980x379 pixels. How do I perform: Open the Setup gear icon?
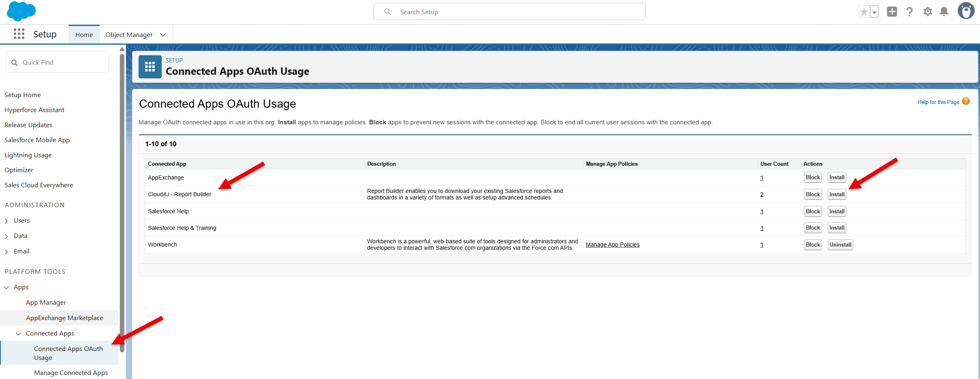click(927, 12)
